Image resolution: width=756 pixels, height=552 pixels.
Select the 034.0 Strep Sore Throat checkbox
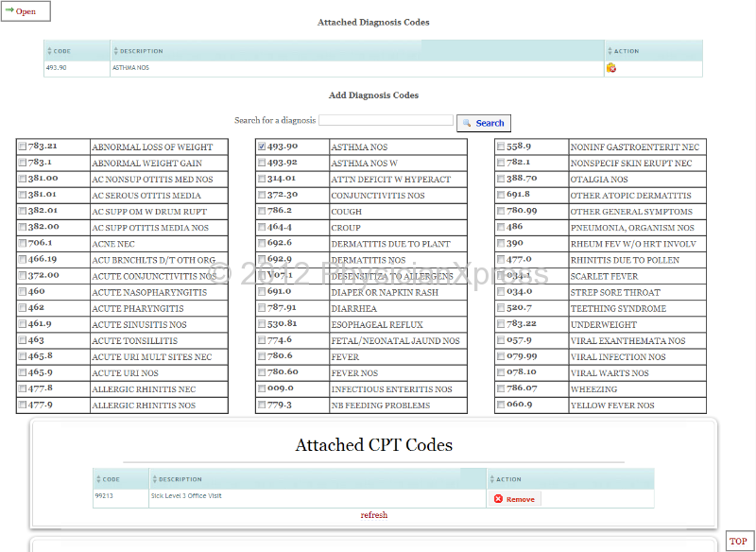pos(501,293)
